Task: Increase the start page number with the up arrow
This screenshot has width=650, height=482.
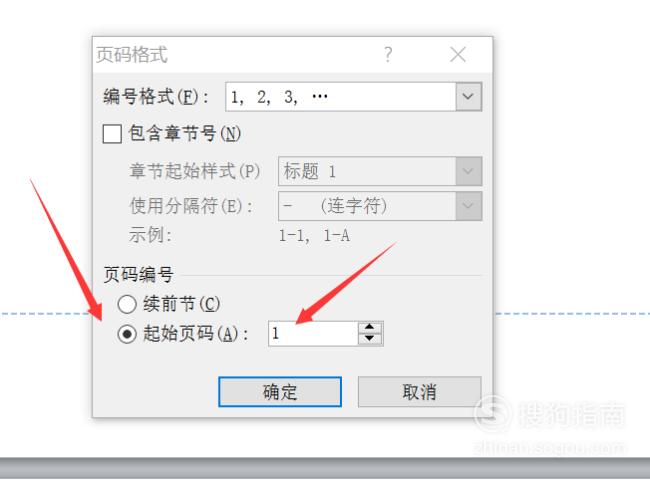Action: pos(370,327)
